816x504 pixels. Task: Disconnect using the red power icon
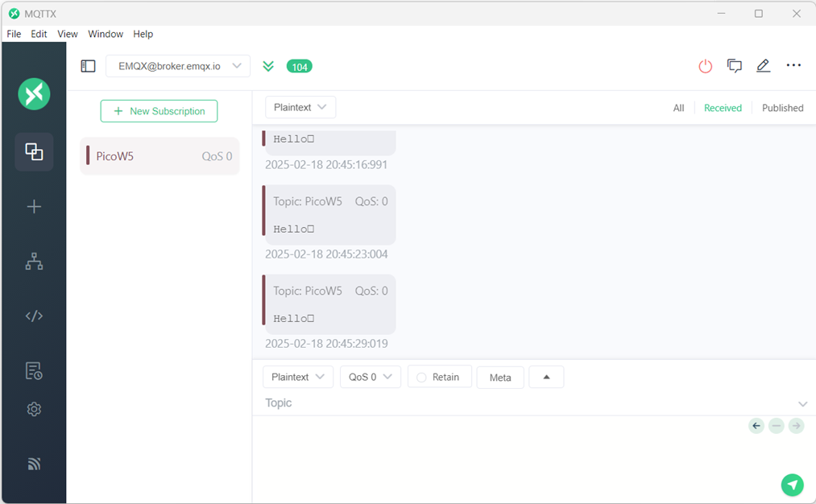[705, 66]
